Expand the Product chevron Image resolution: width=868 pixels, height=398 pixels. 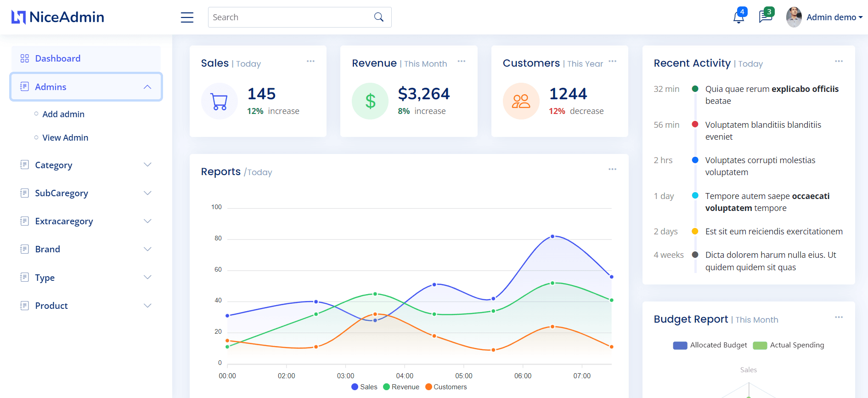147,306
